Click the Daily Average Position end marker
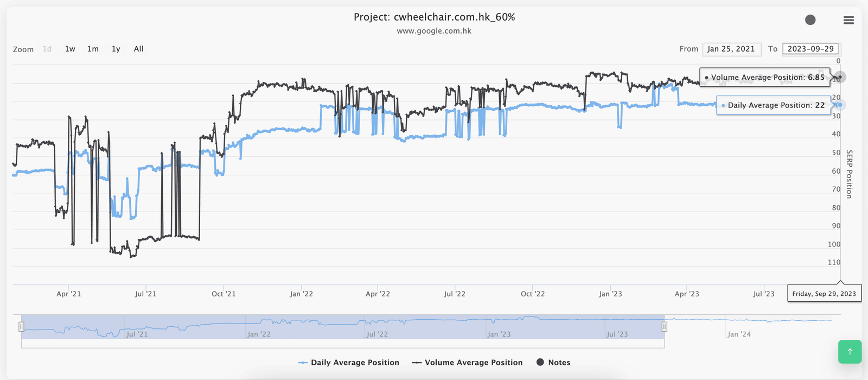Viewport: 868px width, 380px height. pos(840,105)
